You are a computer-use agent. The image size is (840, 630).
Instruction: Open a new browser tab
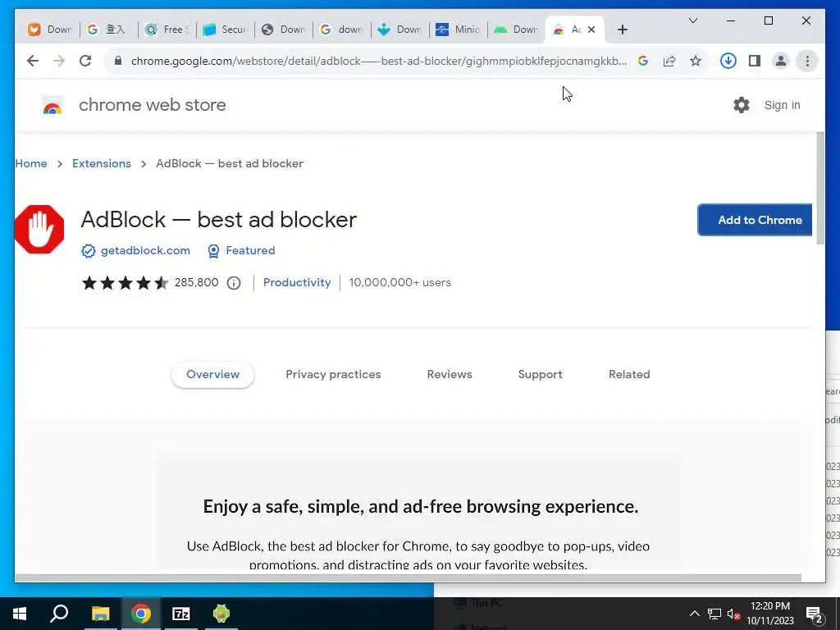[622, 30]
